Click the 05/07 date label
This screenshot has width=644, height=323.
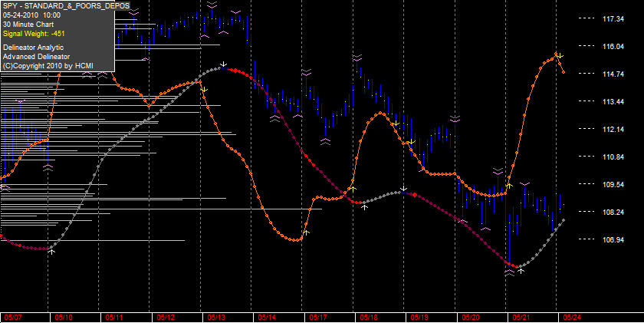12,318
